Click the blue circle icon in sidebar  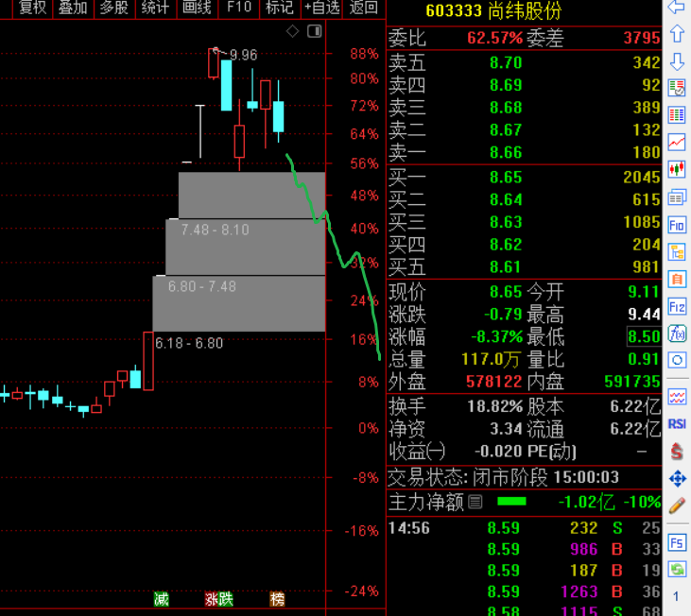point(677,361)
